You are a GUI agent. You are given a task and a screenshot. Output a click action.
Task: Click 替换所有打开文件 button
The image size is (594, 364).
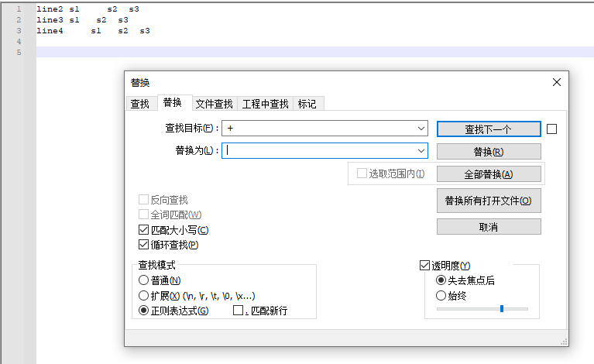coord(489,201)
